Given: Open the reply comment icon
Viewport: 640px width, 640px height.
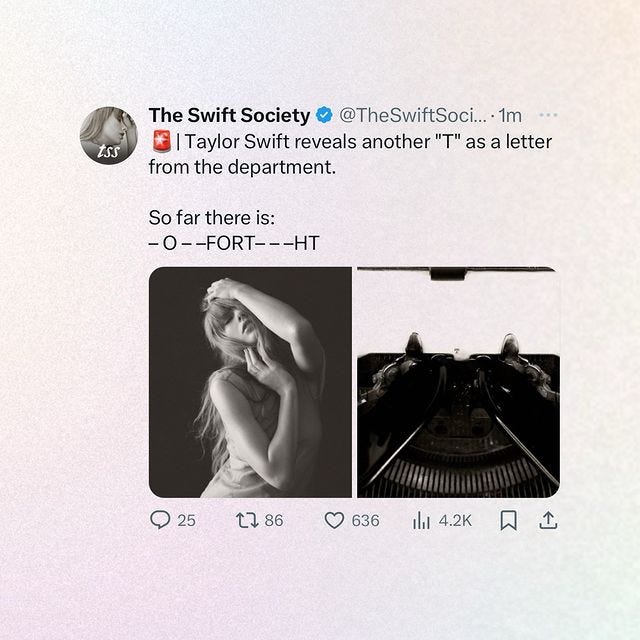Looking at the screenshot, I should point(160,520).
